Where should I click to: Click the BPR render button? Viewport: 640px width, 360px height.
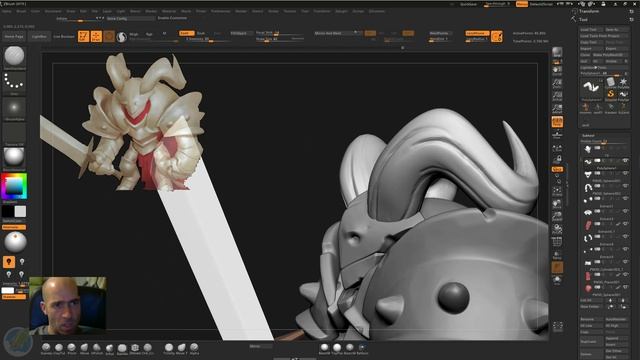coord(557,52)
